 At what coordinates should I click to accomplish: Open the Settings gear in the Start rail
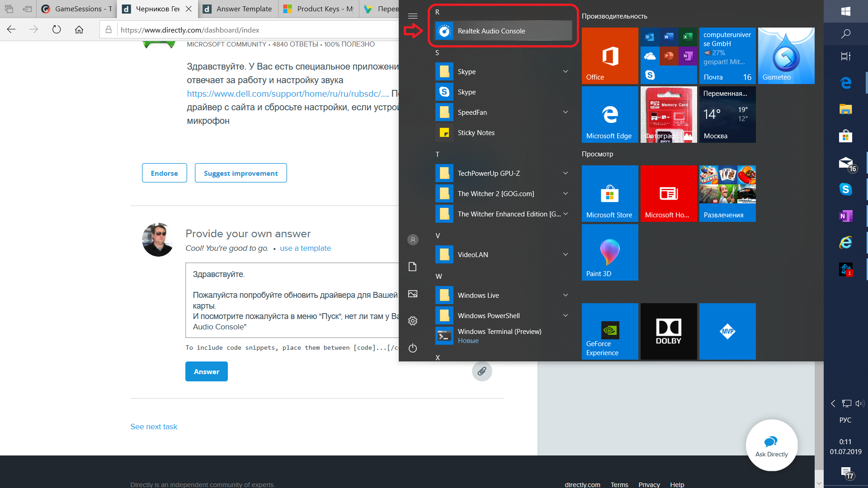[413, 321]
